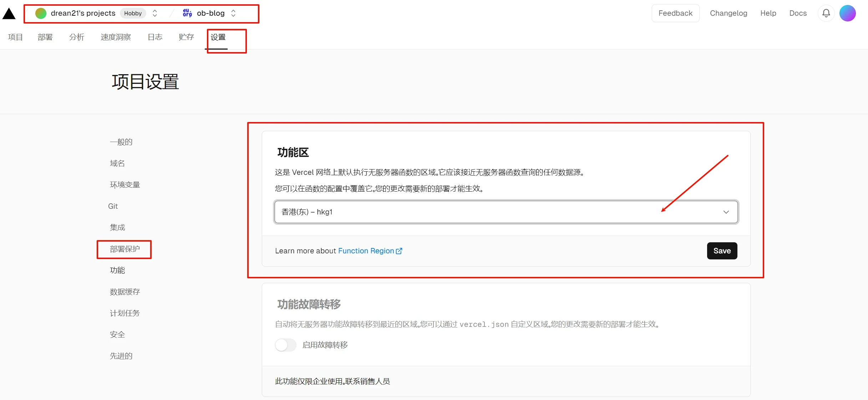This screenshot has height=400, width=868.
Task: Expand the ob-blog project switcher chevrons
Action: (233, 13)
